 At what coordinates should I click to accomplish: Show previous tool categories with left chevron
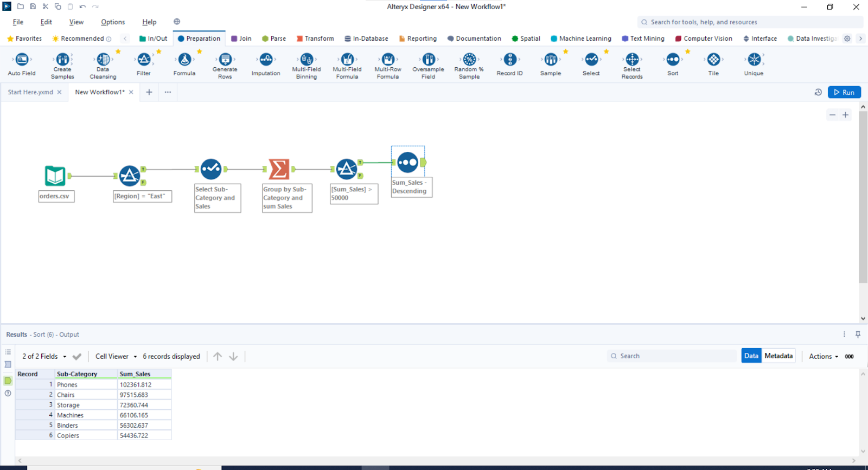[x=125, y=38]
